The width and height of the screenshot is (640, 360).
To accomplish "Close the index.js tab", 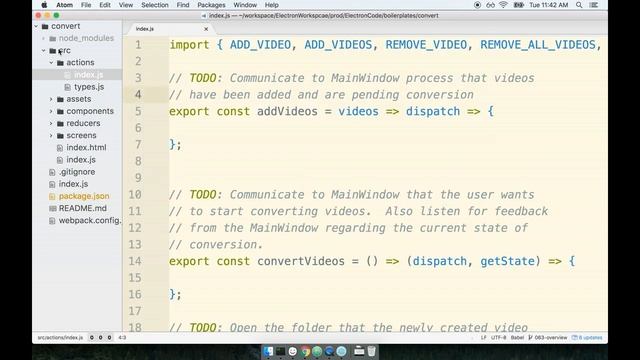I will coord(206,29).
